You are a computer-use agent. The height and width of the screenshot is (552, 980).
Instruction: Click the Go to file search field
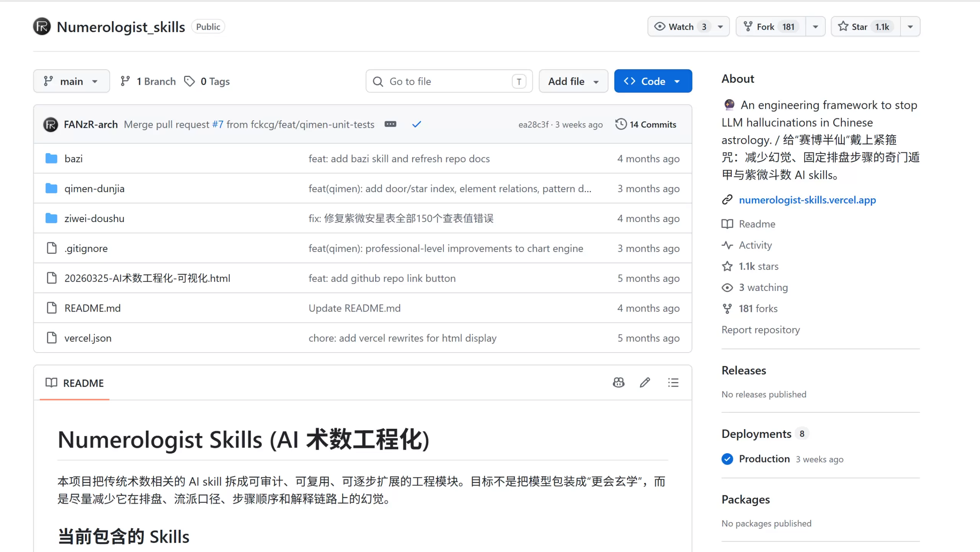[x=449, y=81]
